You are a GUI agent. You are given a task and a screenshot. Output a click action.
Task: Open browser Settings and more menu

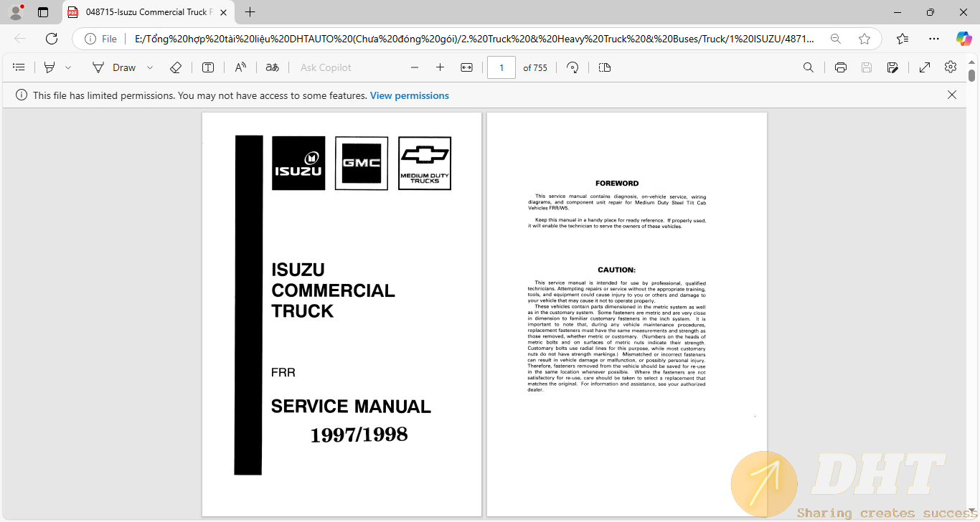click(933, 39)
